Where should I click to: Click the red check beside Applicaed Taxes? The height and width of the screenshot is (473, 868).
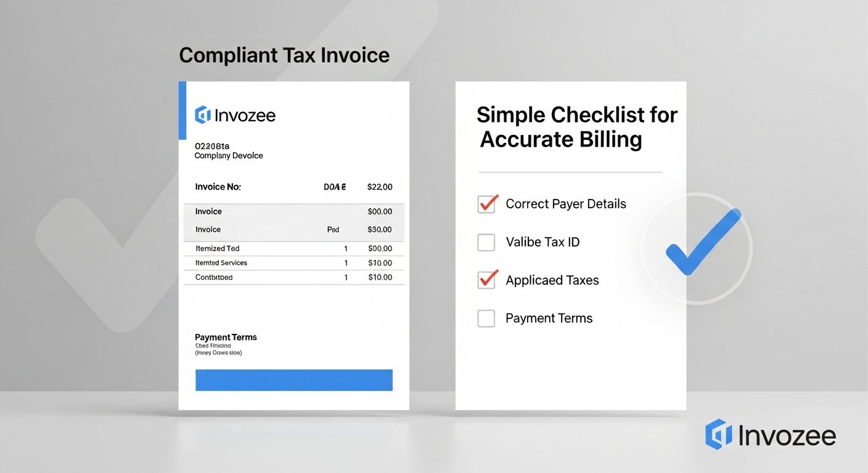[x=486, y=280]
